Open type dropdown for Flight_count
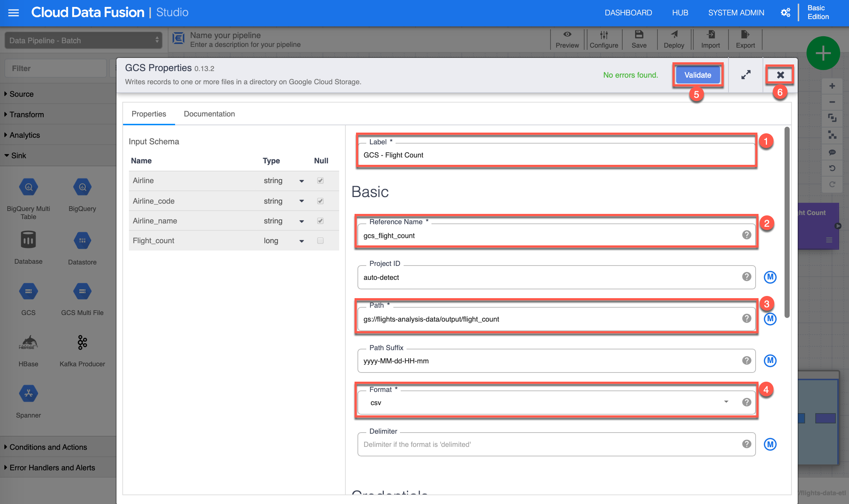This screenshot has height=504, width=849. click(301, 241)
